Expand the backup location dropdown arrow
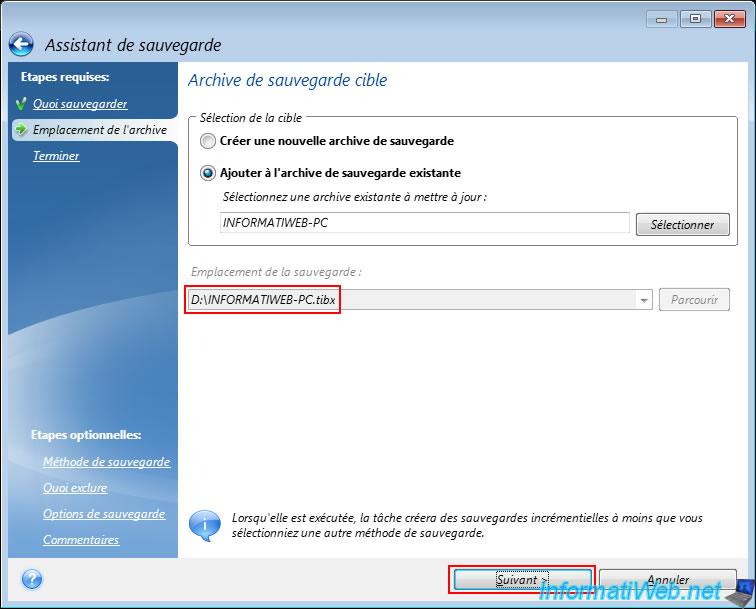Image resolution: width=756 pixels, height=609 pixels. (644, 300)
